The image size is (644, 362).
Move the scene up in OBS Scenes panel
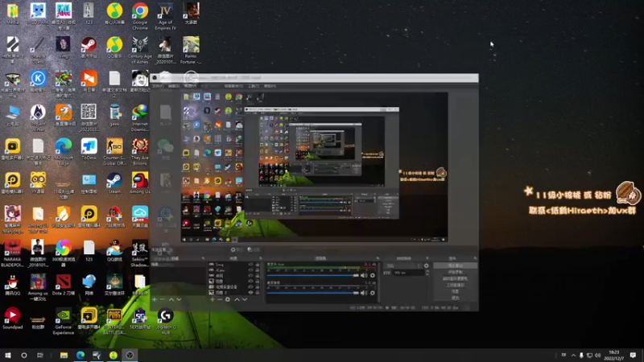click(x=171, y=299)
